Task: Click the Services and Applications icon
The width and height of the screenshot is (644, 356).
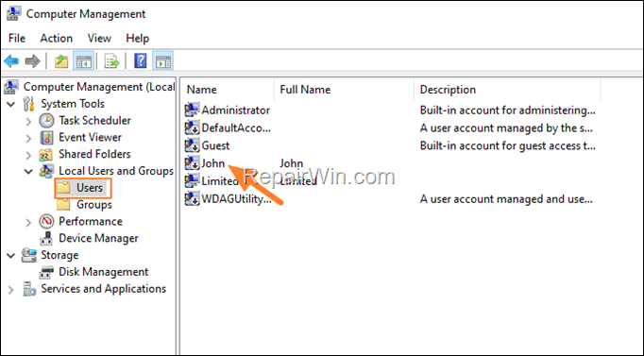Action: coord(29,289)
